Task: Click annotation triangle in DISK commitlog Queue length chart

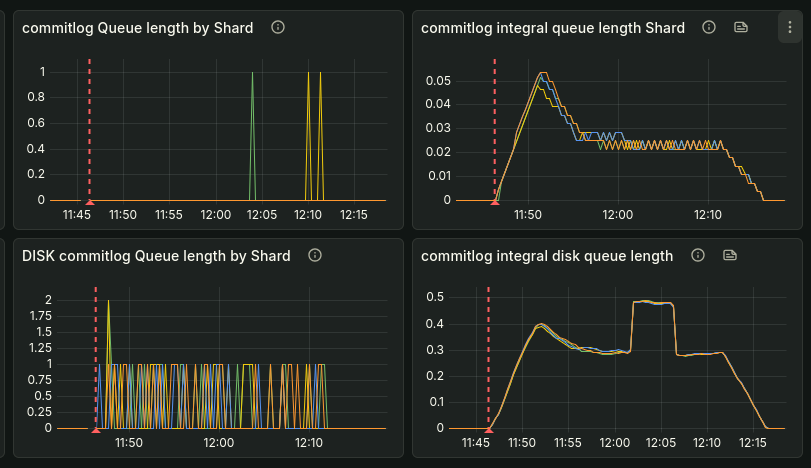Action: [95, 430]
